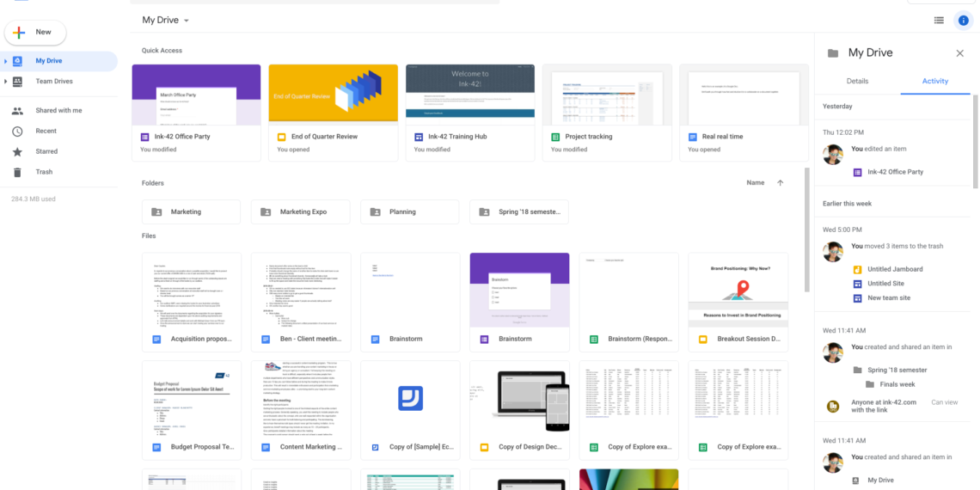Switch to the Details tab
Screen dimensions: 980x490
857,82
